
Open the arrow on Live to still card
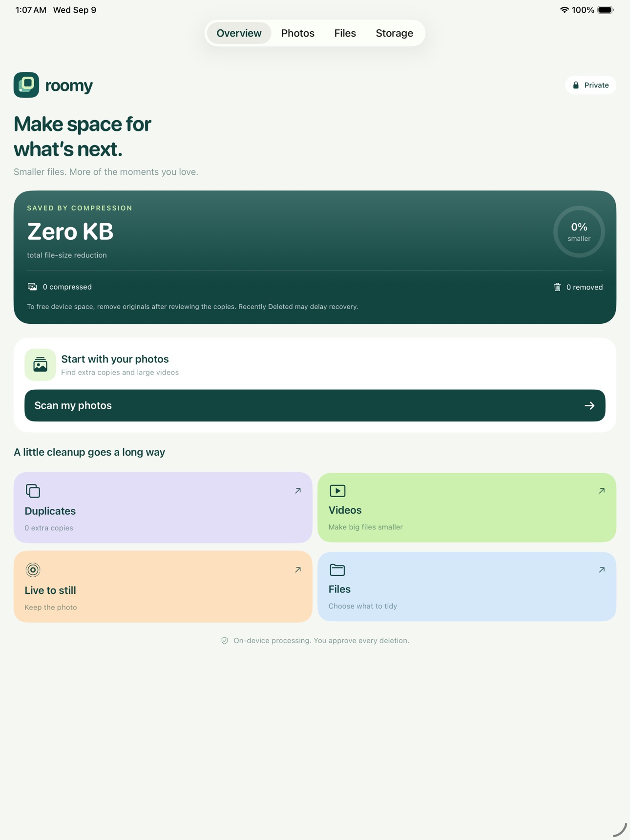tap(298, 570)
